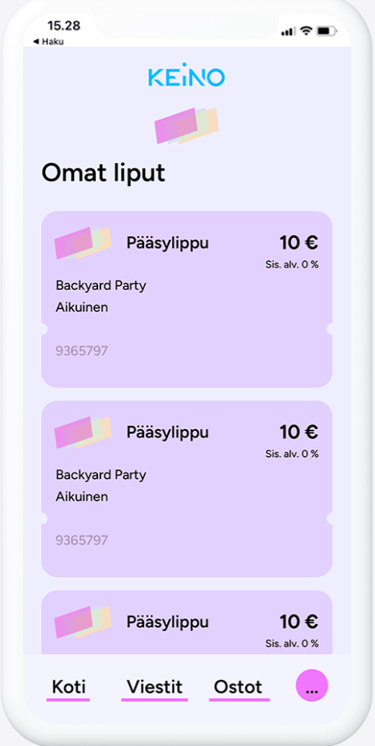Tap the Omat liput heading
The image size is (375, 746).
click(103, 173)
